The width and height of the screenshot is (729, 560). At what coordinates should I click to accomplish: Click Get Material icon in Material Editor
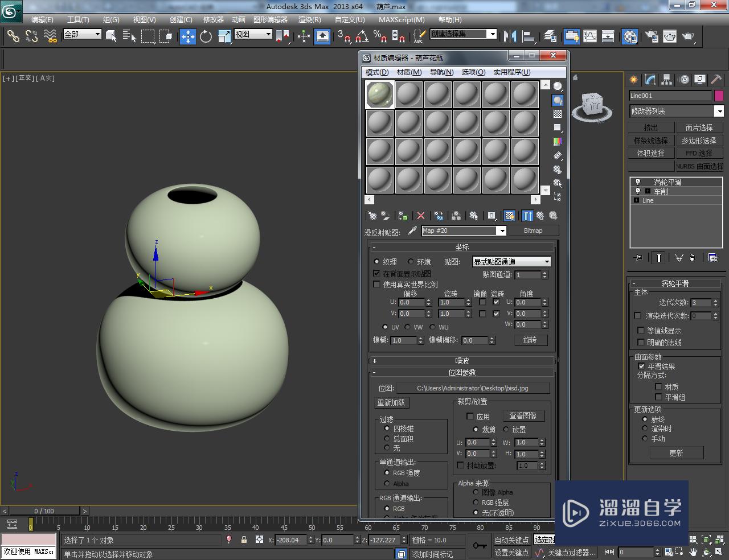tap(372, 216)
